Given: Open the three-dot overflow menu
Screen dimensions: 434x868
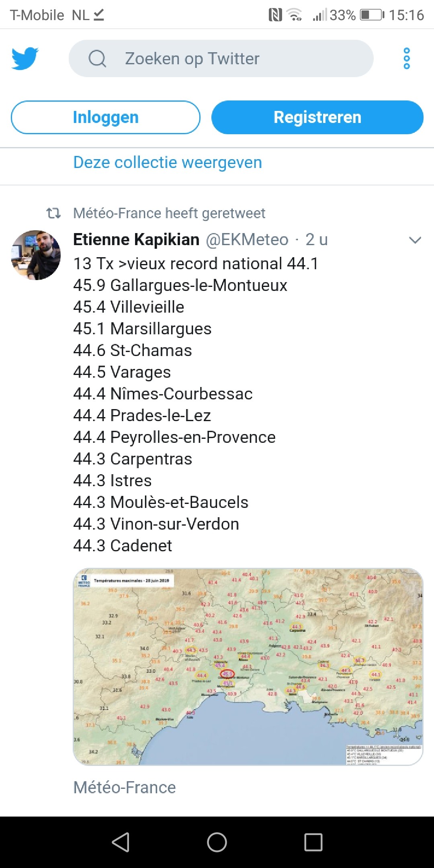Looking at the screenshot, I should pyautogui.click(x=407, y=59).
